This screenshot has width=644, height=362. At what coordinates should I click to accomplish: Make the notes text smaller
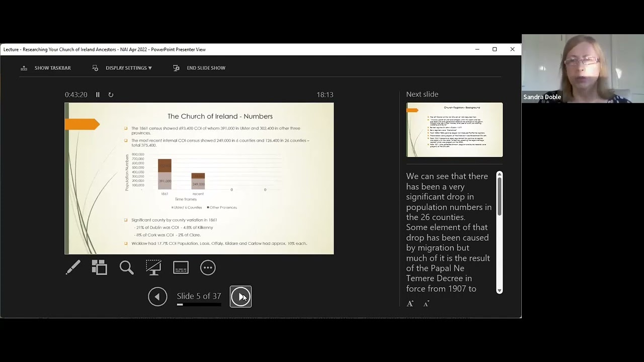point(426,304)
